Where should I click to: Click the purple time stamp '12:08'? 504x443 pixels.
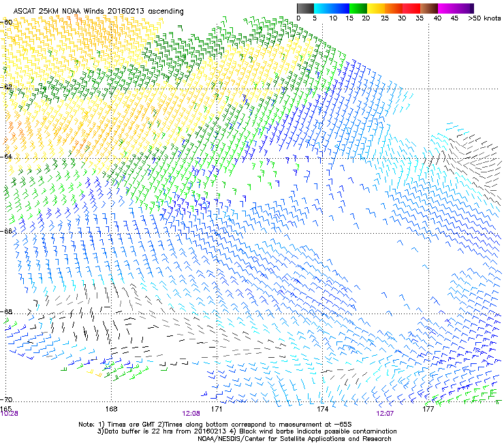(191, 414)
